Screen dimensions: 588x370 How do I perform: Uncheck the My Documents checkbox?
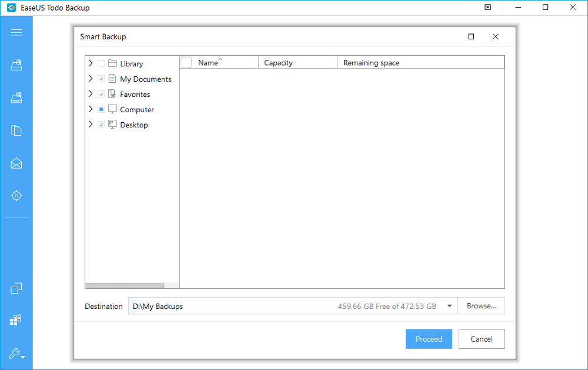tap(101, 79)
